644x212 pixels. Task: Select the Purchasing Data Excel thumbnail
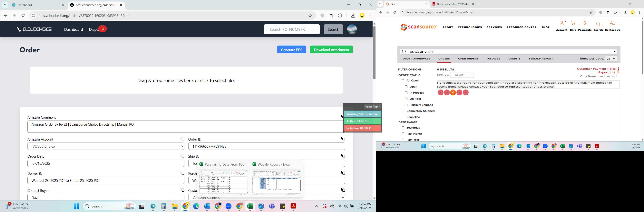point(223,182)
